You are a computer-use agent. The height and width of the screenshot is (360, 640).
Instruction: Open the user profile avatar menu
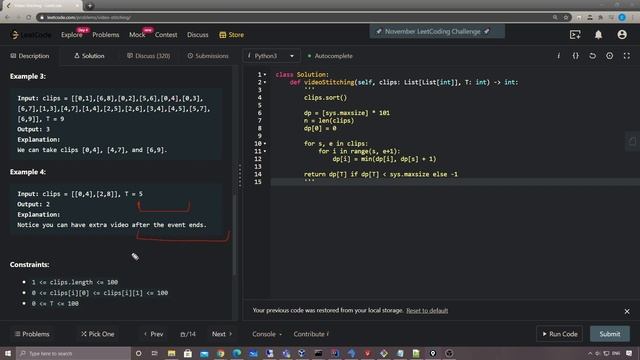click(622, 35)
